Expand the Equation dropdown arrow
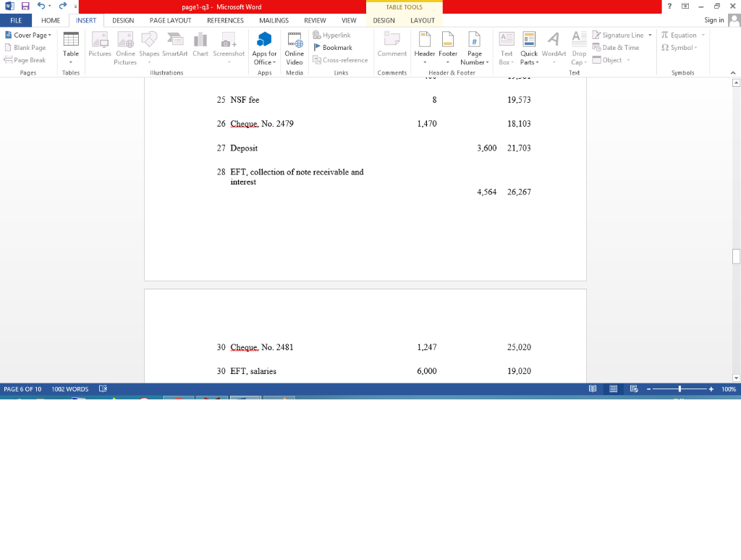This screenshot has height=560, width=741. coord(703,35)
